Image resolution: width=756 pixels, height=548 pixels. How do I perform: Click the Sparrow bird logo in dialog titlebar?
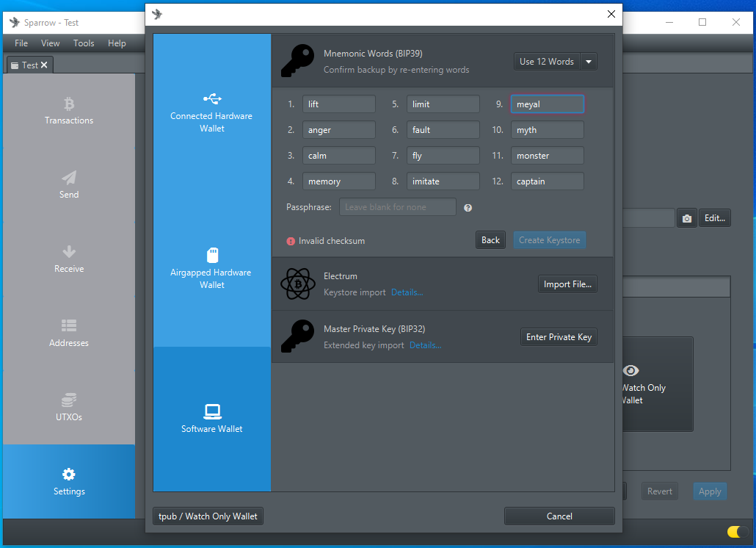tap(157, 15)
